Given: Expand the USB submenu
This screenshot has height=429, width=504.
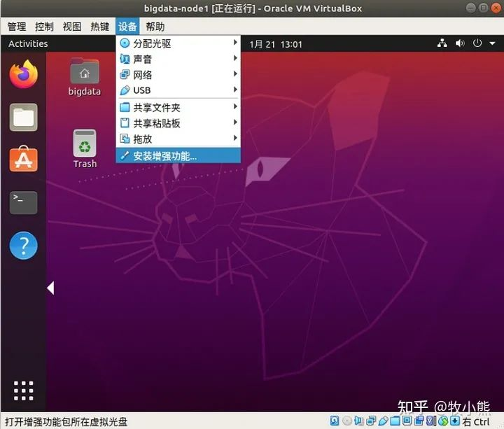Looking at the screenshot, I should [x=178, y=90].
